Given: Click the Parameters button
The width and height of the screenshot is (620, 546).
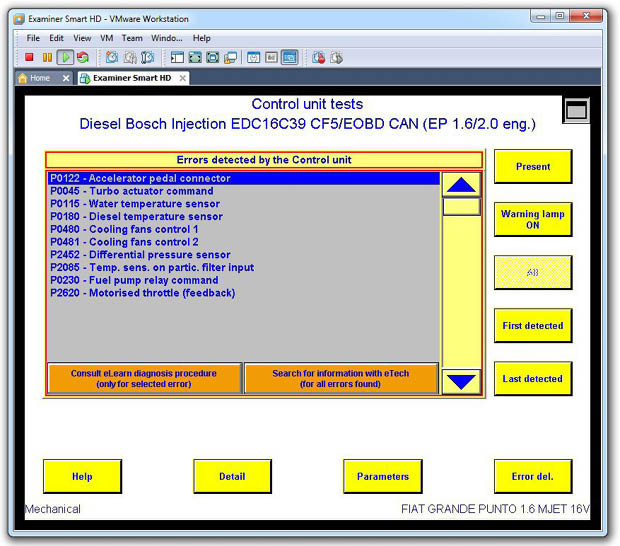Looking at the screenshot, I should 382,476.
